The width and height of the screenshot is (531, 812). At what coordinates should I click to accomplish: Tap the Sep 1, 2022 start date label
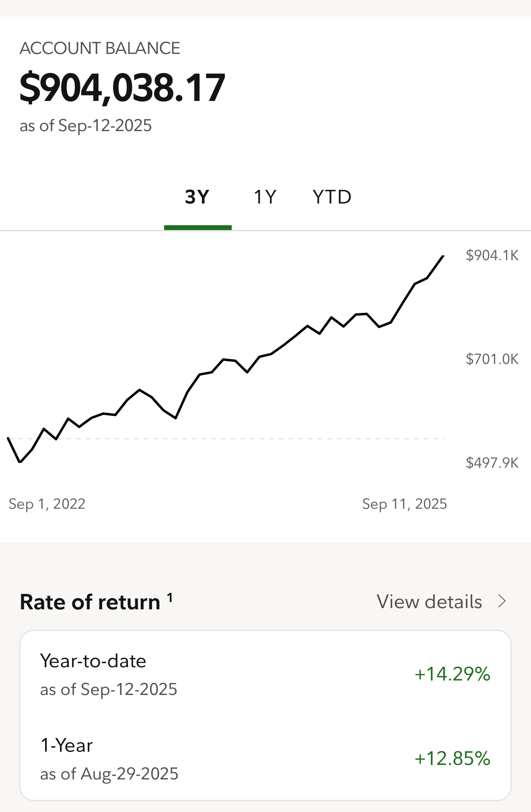47,504
